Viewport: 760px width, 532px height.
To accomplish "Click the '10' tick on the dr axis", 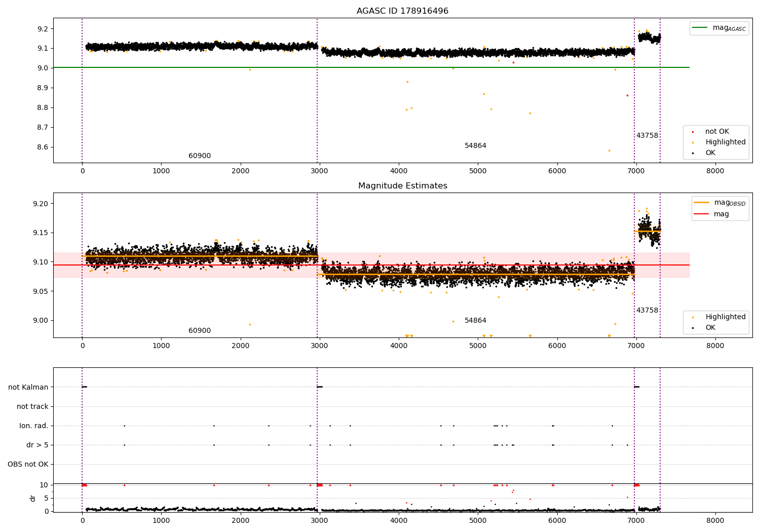I will [x=44, y=485].
